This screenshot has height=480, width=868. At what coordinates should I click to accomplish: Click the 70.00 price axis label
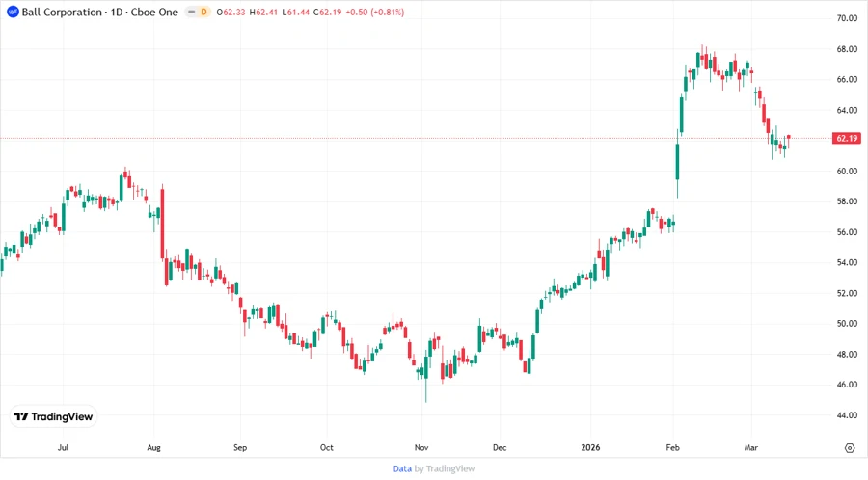point(847,18)
